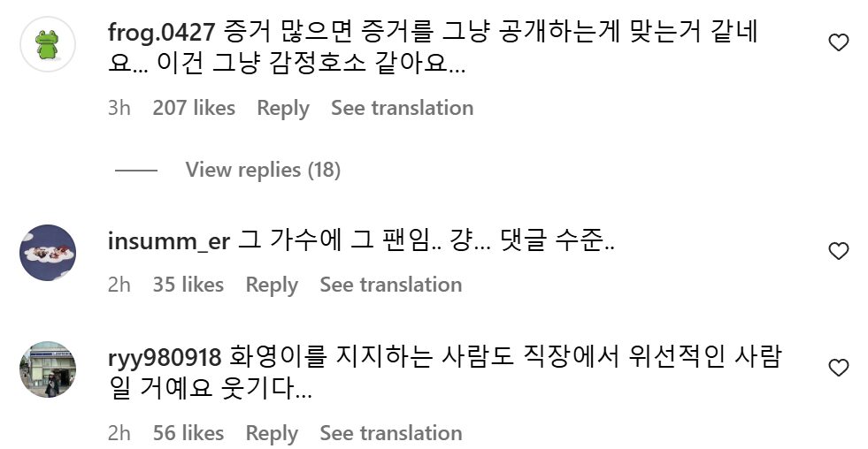View the 207 likes list

coord(194,108)
